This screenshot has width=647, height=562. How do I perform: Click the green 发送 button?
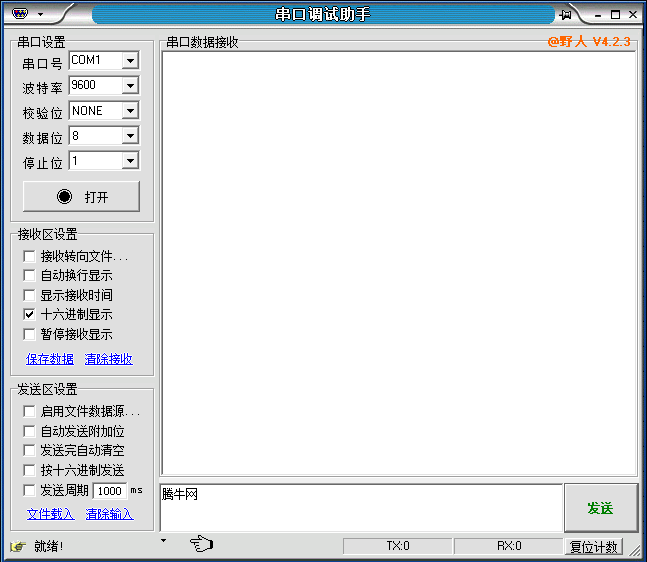601,508
